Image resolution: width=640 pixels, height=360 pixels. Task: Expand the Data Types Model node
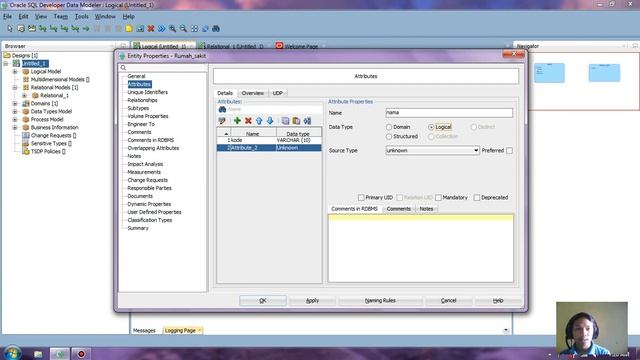click(15, 111)
